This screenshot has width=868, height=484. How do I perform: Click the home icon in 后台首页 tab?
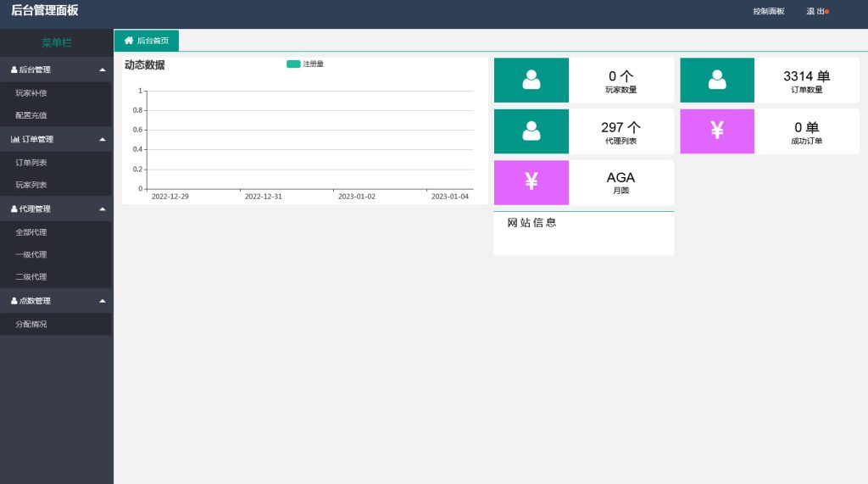pos(129,41)
